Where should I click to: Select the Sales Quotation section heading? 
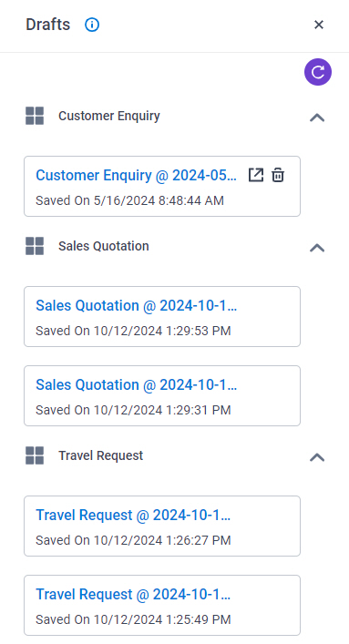104,246
